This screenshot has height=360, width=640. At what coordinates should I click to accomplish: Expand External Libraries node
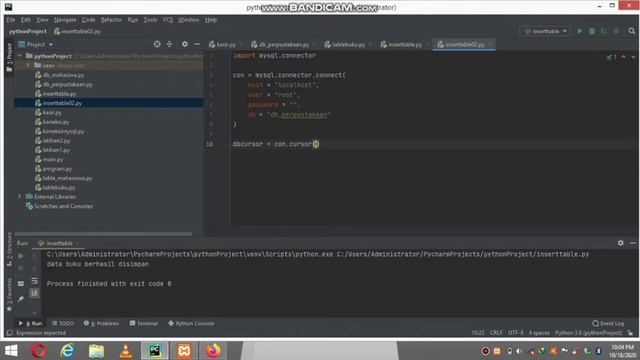19,197
